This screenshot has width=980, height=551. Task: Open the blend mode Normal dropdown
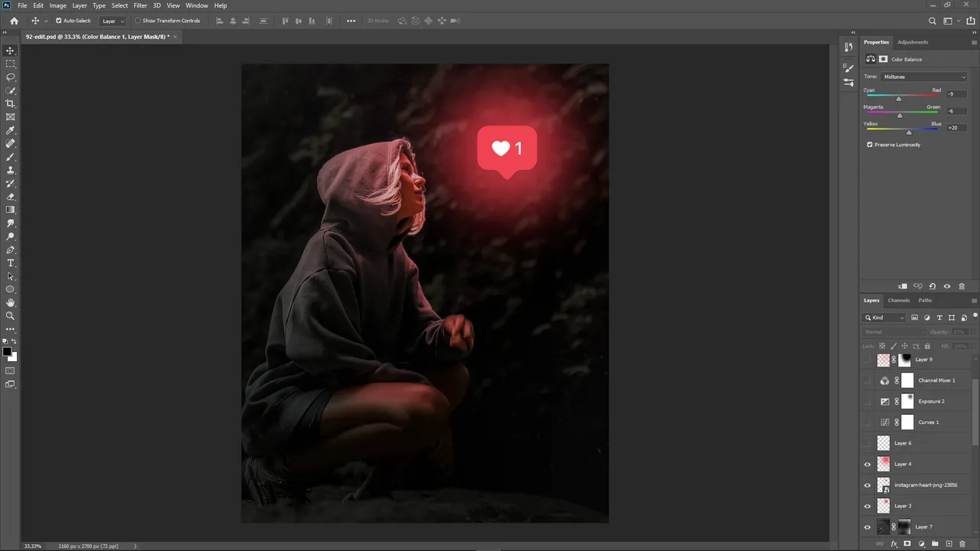click(x=893, y=332)
